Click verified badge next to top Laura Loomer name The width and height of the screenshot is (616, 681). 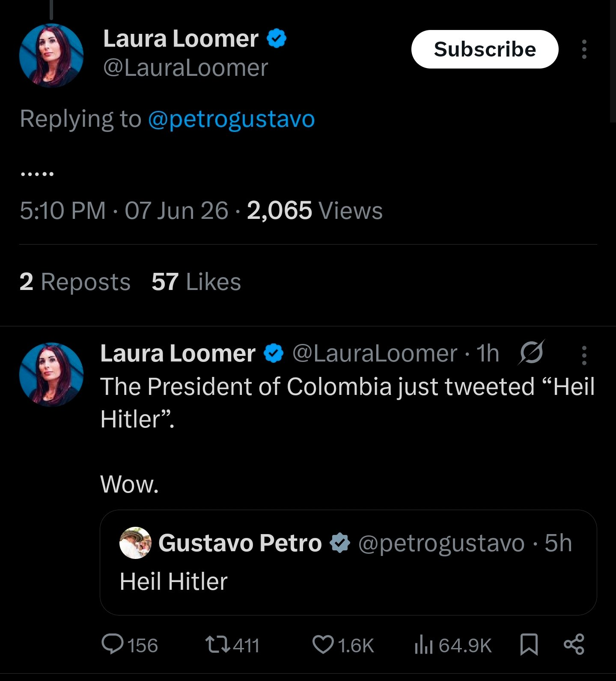point(277,39)
